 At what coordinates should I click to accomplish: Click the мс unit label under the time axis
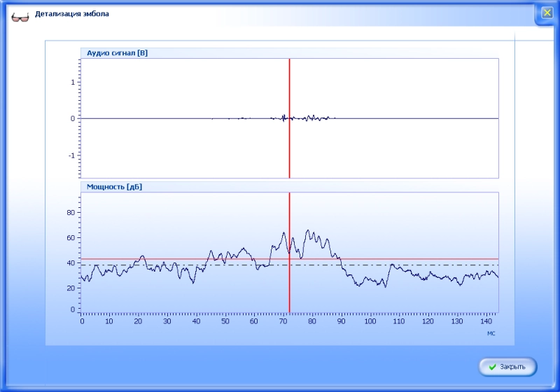coord(491,333)
